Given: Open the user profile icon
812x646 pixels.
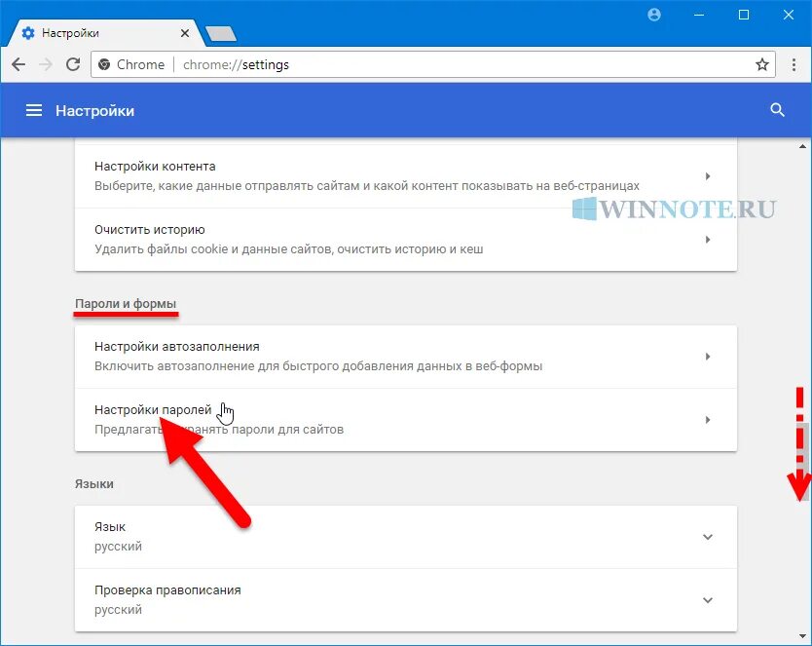Looking at the screenshot, I should [x=654, y=15].
